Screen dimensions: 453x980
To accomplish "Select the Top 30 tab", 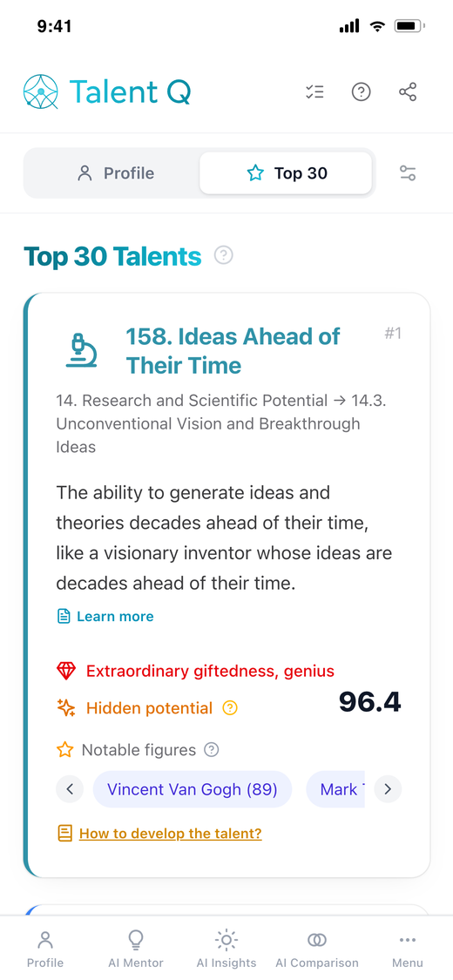I will click(x=286, y=173).
